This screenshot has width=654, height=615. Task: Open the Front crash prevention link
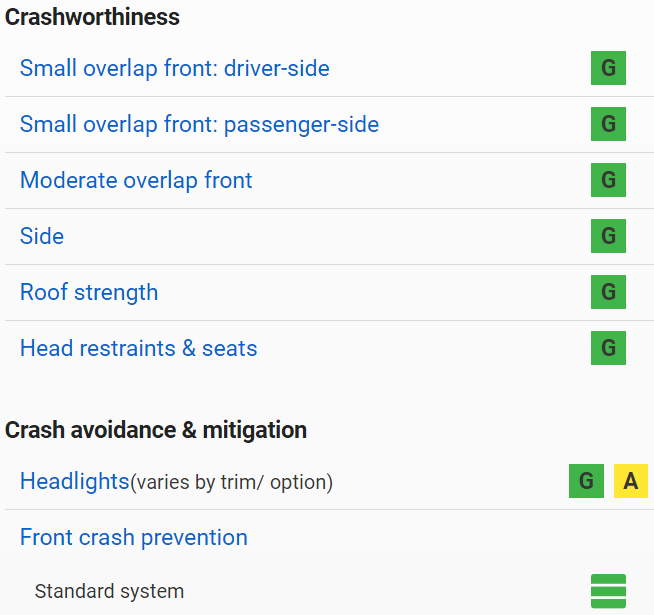(134, 537)
